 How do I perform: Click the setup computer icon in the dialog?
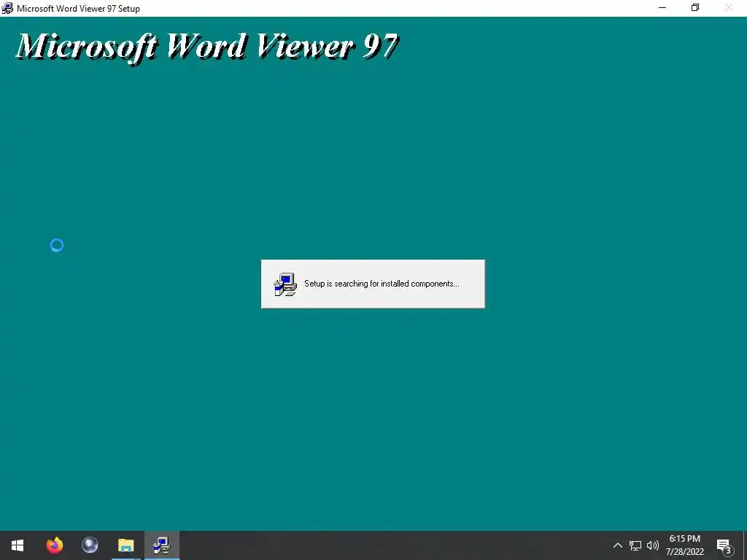pos(285,284)
